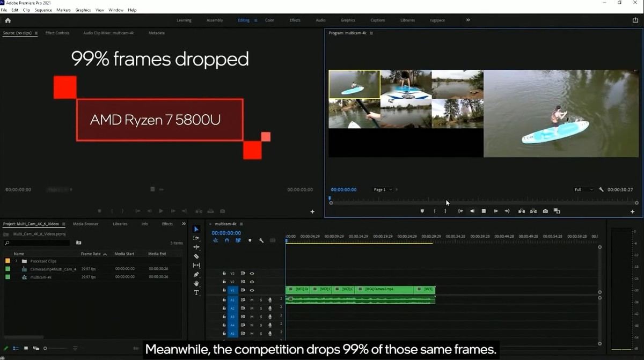Show more workspaces with chevron overflow
The image size is (644, 360).
point(468,20)
